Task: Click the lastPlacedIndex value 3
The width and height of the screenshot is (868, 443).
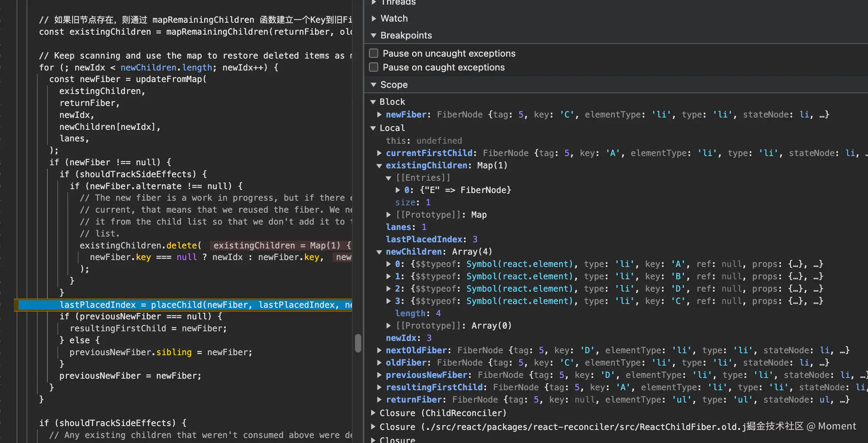Action: 475,239
